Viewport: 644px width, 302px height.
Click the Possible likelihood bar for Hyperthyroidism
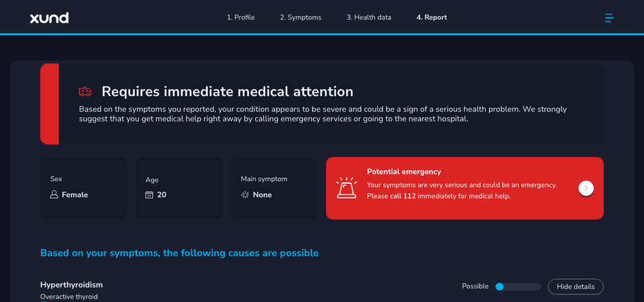point(518,287)
